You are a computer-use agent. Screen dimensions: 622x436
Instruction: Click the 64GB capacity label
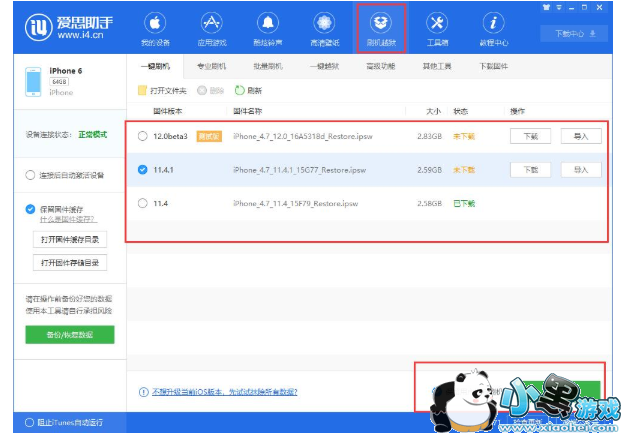coord(59,82)
